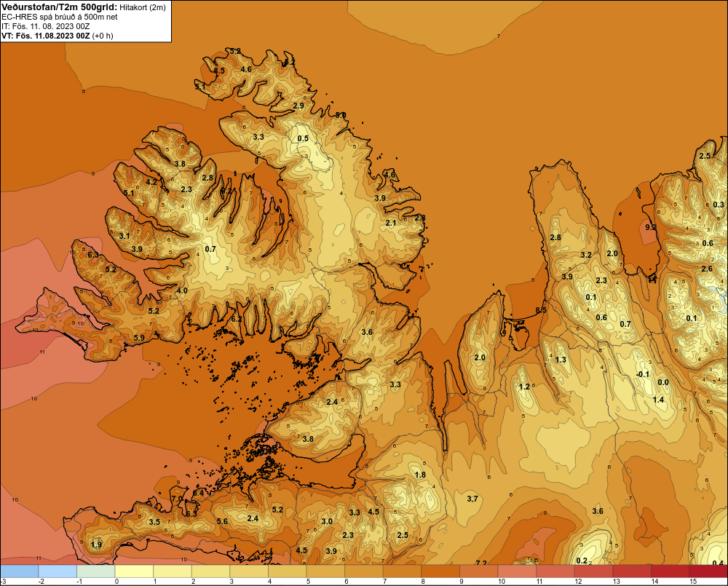This screenshot has height=586, width=728.
Task: Select the legend swatch between 0 and 1
Action: click(134, 571)
